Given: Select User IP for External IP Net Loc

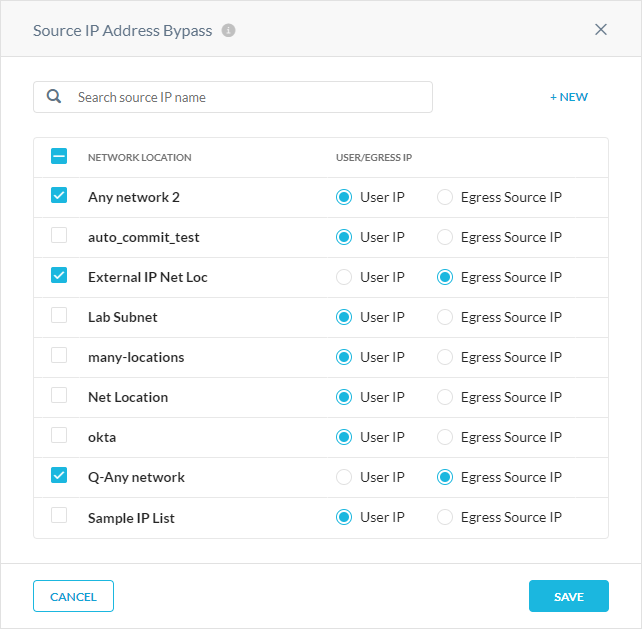Looking at the screenshot, I should click(344, 277).
